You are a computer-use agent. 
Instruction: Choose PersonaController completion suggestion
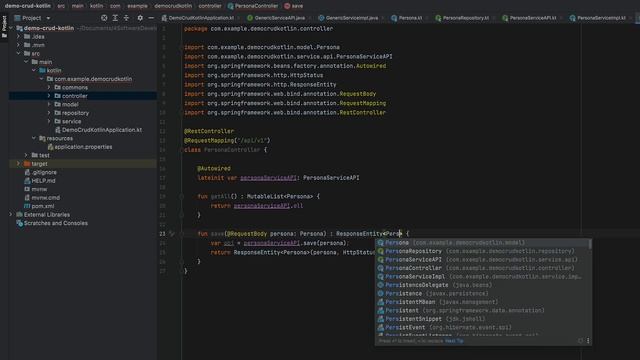point(482,268)
